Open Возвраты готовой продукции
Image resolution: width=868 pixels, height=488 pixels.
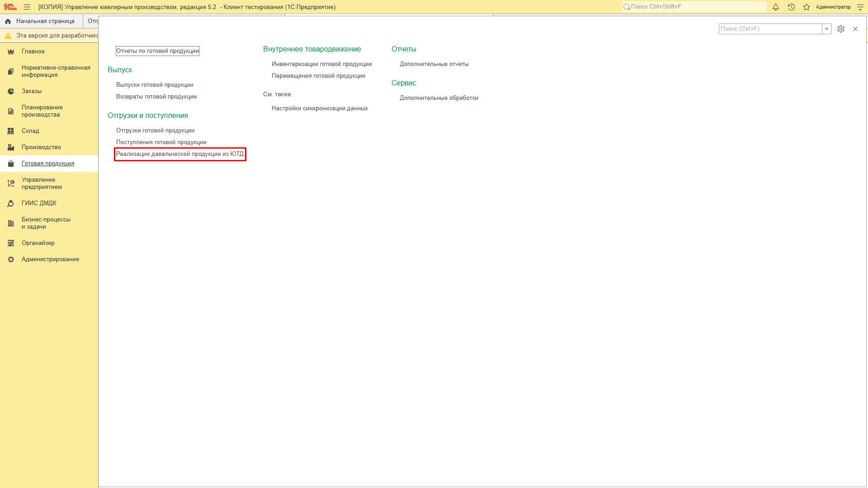pyautogui.click(x=156, y=97)
